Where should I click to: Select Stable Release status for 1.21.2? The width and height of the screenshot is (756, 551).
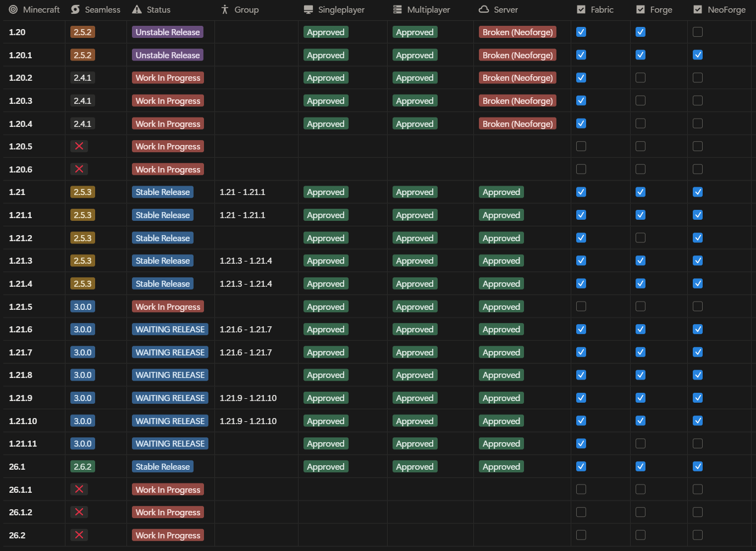163,238
